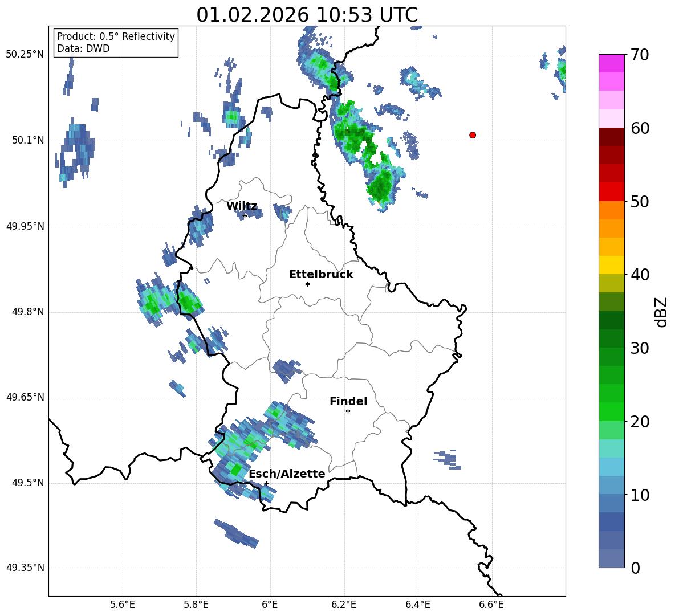675x616 pixels.
Task: Click the dark maroon colorbar segment below 60
Action: point(611,137)
